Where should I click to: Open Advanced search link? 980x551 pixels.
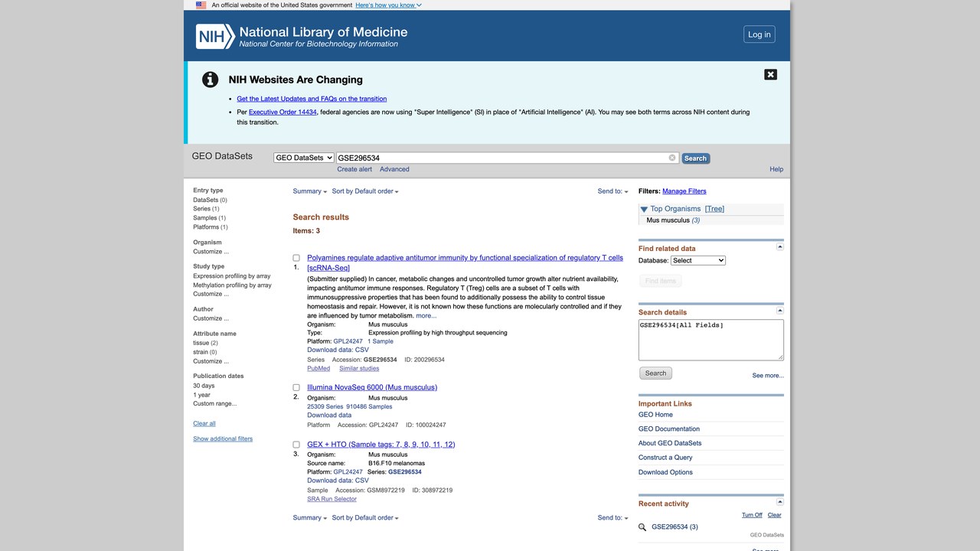coord(394,169)
